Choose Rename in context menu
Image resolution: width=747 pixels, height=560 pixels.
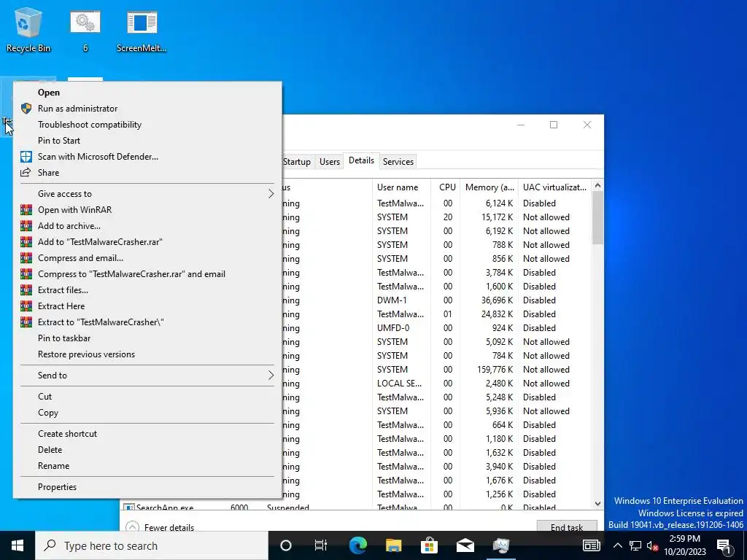[147, 466]
